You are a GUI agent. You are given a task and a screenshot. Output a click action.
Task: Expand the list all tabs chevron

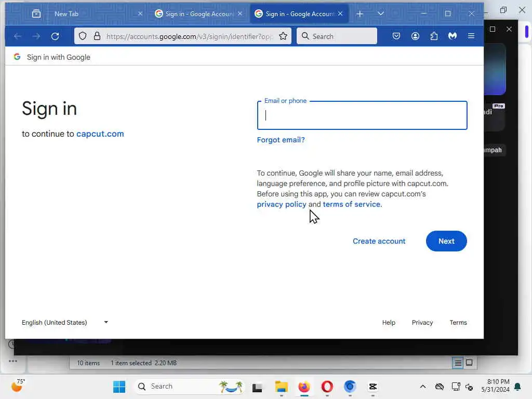[x=381, y=14]
